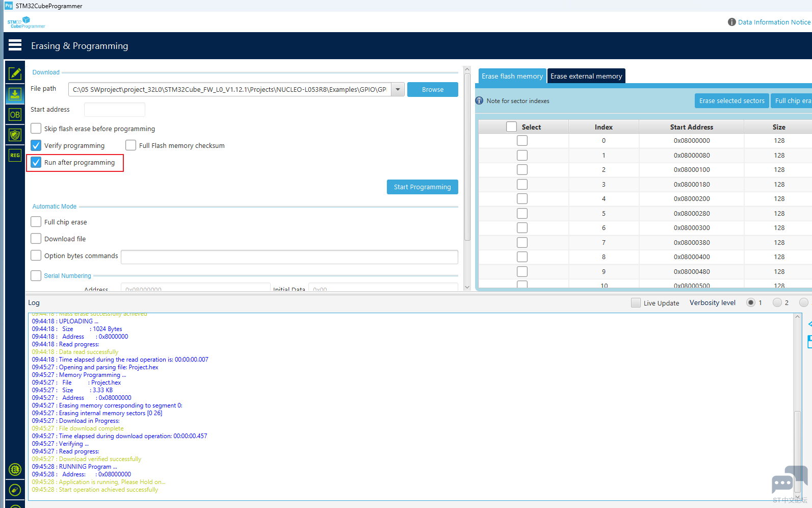812x508 pixels.
Task: Click the Prg title bar app icon
Action: 8,6
